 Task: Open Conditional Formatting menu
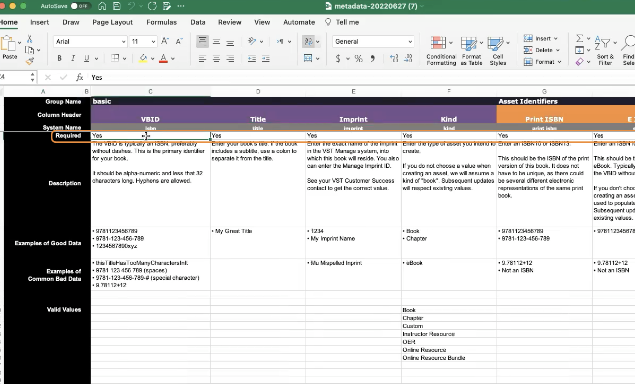(x=441, y=50)
